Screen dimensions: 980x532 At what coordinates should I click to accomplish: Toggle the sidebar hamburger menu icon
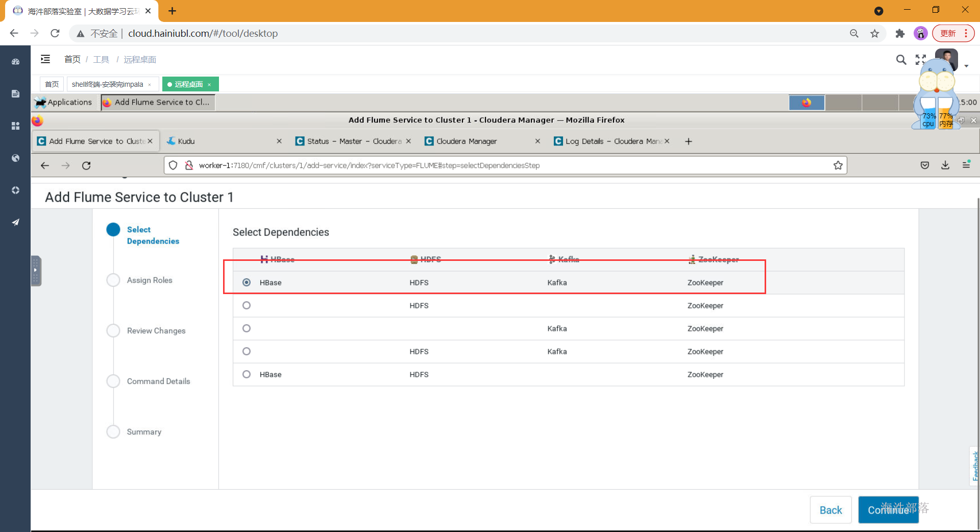tap(45, 59)
